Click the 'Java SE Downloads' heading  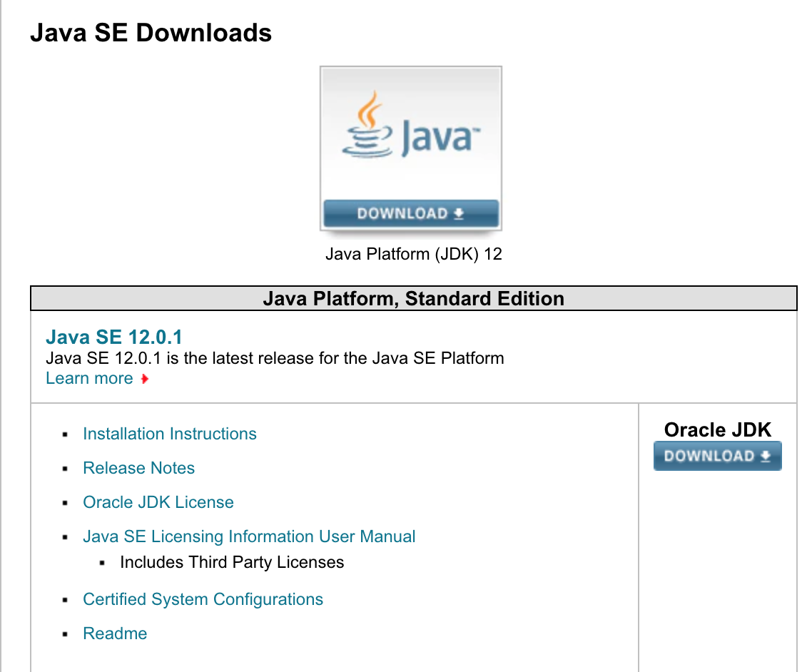pos(151,33)
